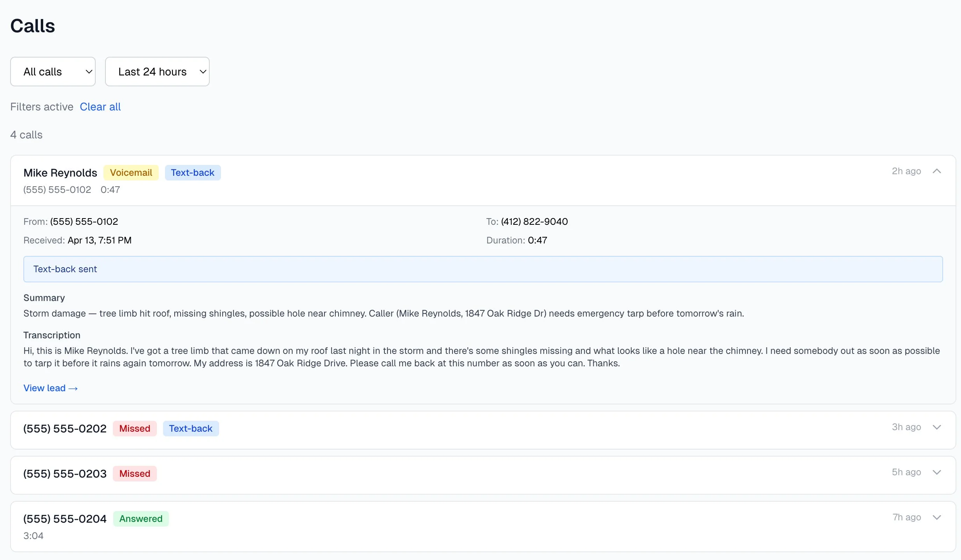The height and width of the screenshot is (560, 961).
Task: Expand the (555) 555-0204 call details
Action: [936, 517]
